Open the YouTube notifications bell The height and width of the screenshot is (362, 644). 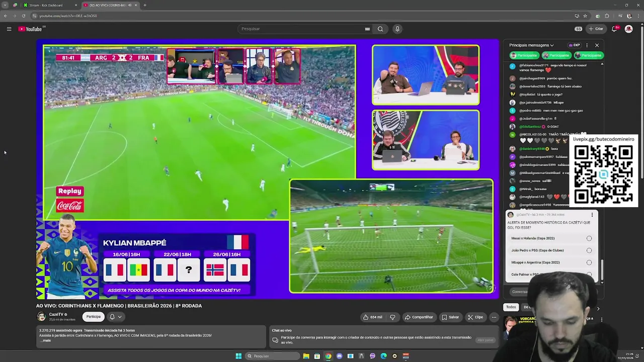click(x=614, y=29)
